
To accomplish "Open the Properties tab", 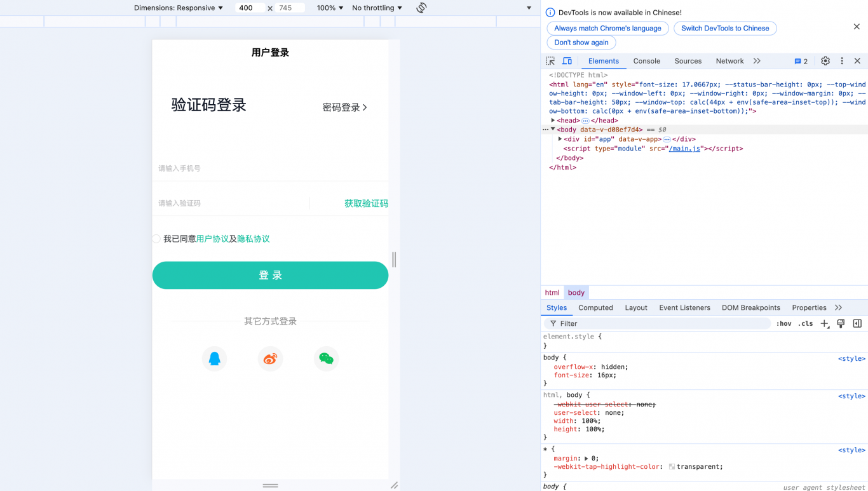I will [x=809, y=307].
